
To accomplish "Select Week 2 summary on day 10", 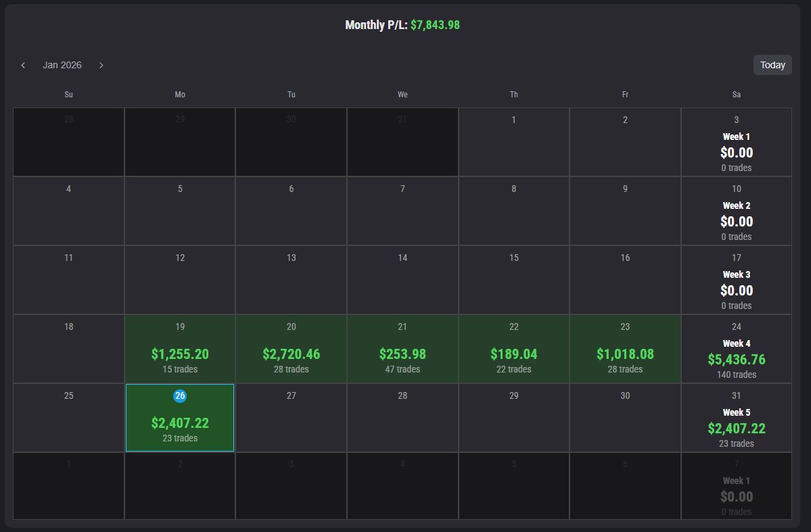I will (737, 211).
